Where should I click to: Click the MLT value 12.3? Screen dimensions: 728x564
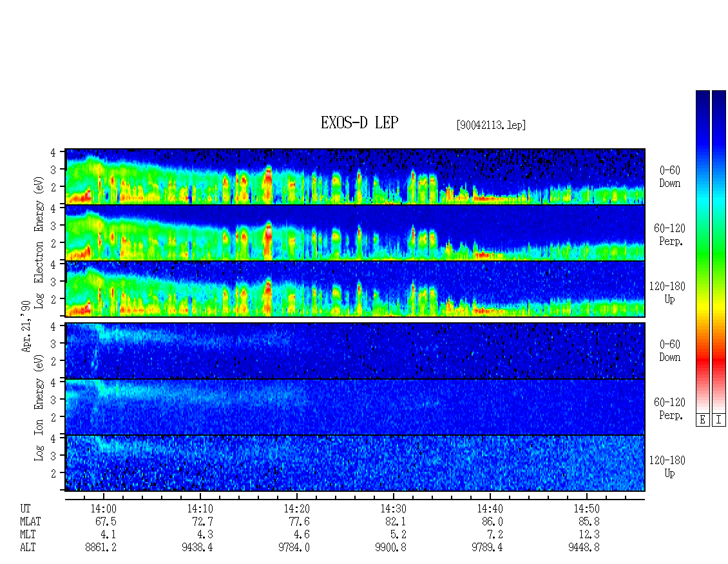point(589,535)
